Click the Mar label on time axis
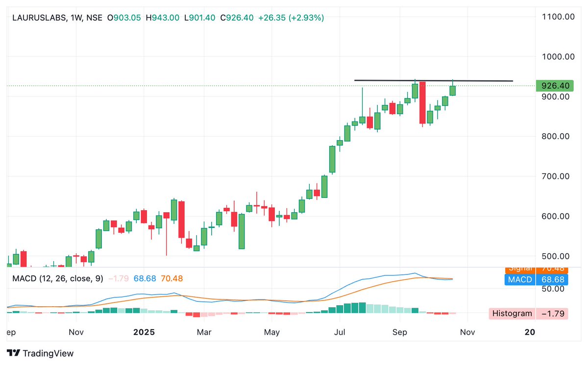 point(204,332)
